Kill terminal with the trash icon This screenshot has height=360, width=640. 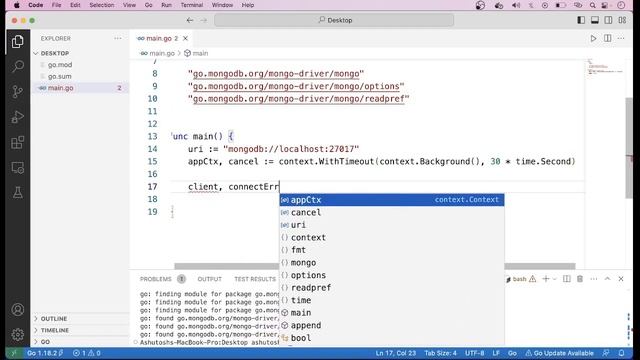coord(580,279)
